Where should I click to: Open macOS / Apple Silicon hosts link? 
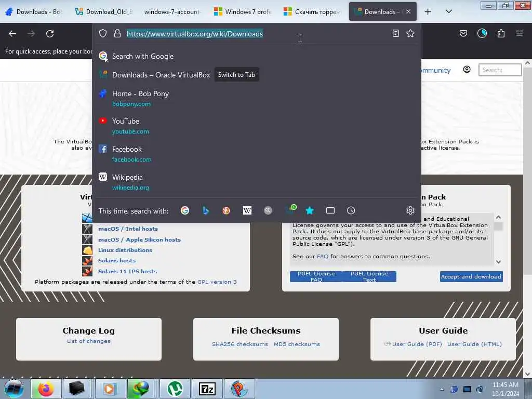pos(139,240)
